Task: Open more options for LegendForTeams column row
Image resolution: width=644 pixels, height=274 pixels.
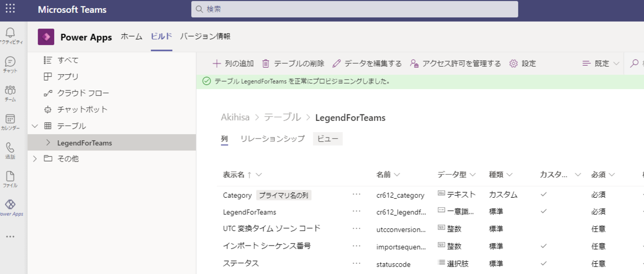Action: click(x=356, y=211)
